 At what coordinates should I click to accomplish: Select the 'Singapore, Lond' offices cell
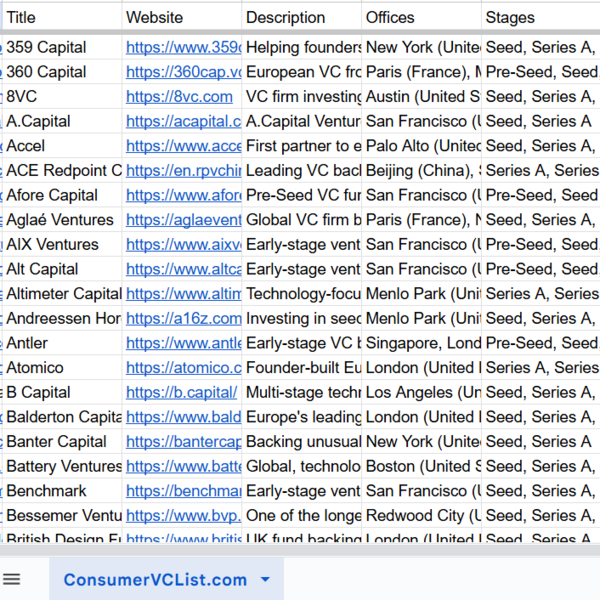click(421, 343)
